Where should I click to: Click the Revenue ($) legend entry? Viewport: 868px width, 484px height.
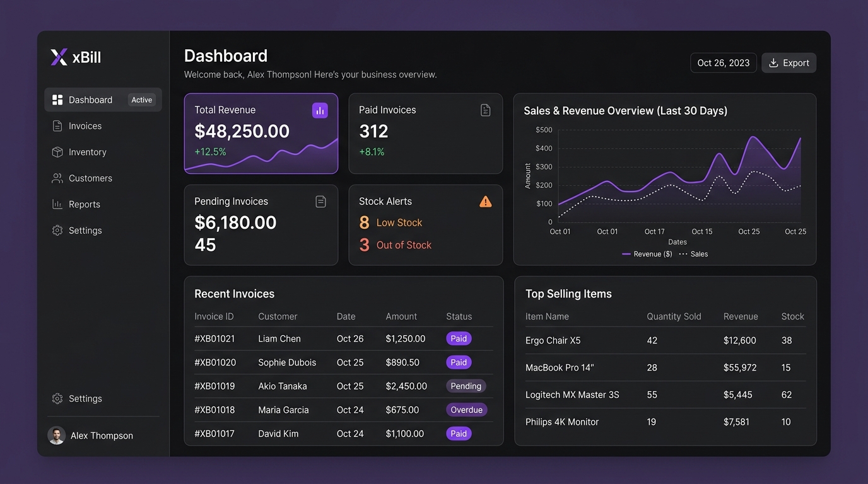[x=647, y=254]
